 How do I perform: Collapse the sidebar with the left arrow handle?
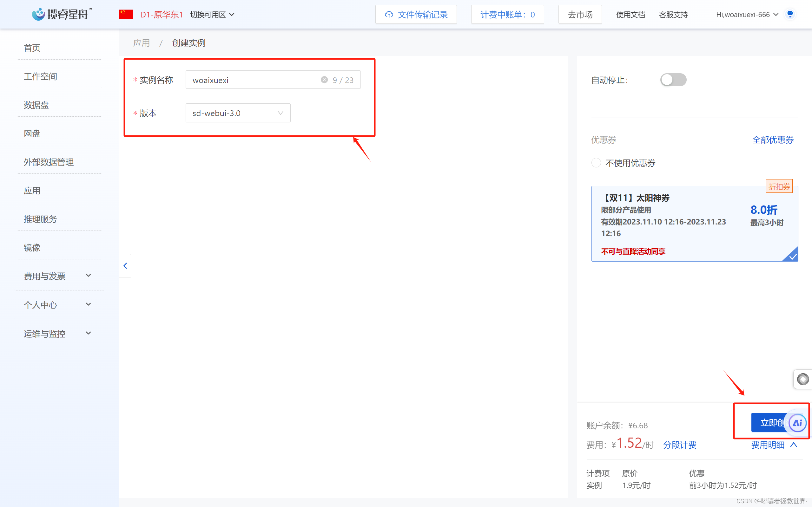click(125, 266)
